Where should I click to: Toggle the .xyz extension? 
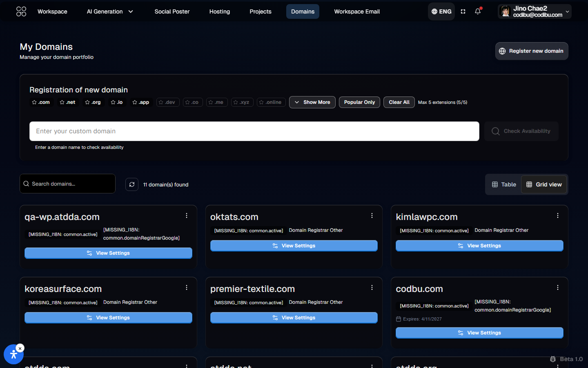point(242,102)
